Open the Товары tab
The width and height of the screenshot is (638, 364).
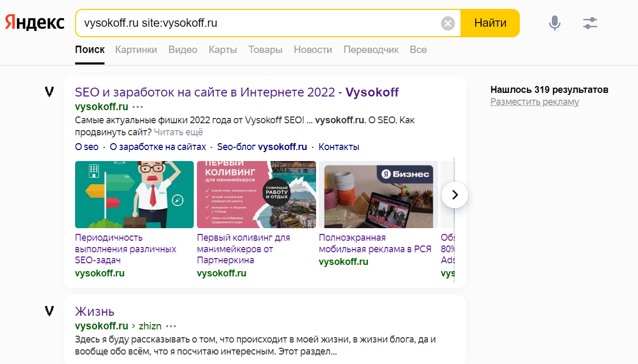coord(265,50)
